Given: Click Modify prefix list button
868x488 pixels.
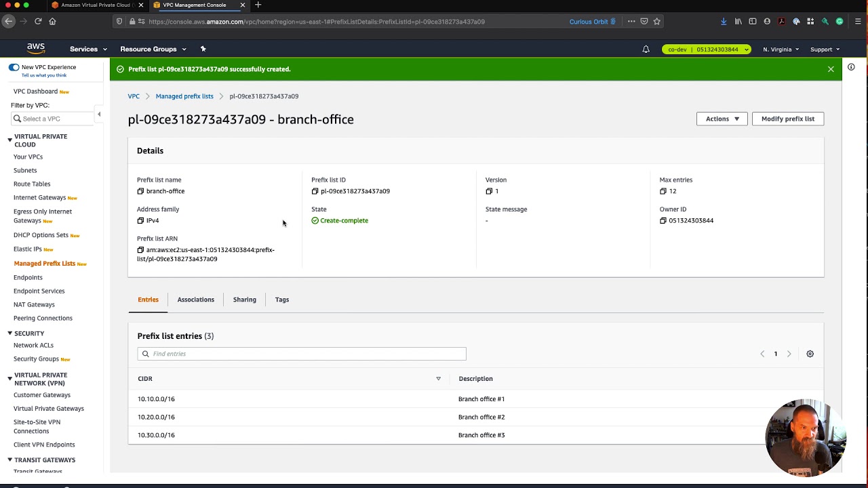Looking at the screenshot, I should 787,119.
